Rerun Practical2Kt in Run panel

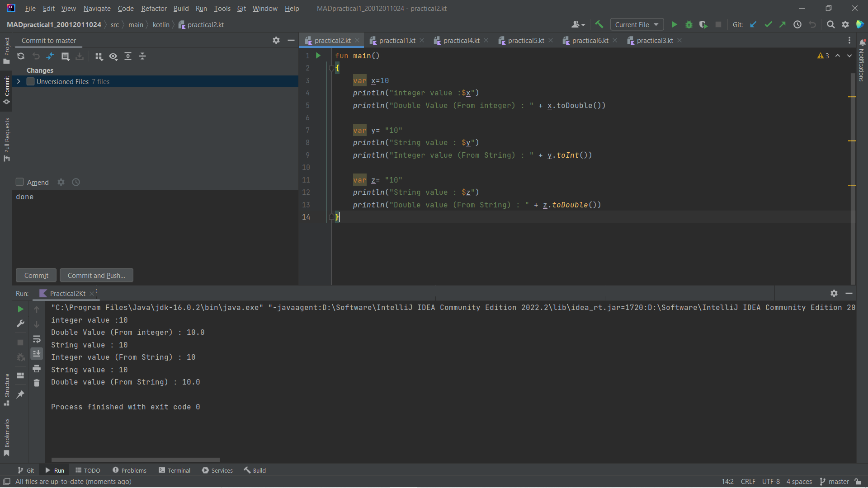[x=20, y=309]
